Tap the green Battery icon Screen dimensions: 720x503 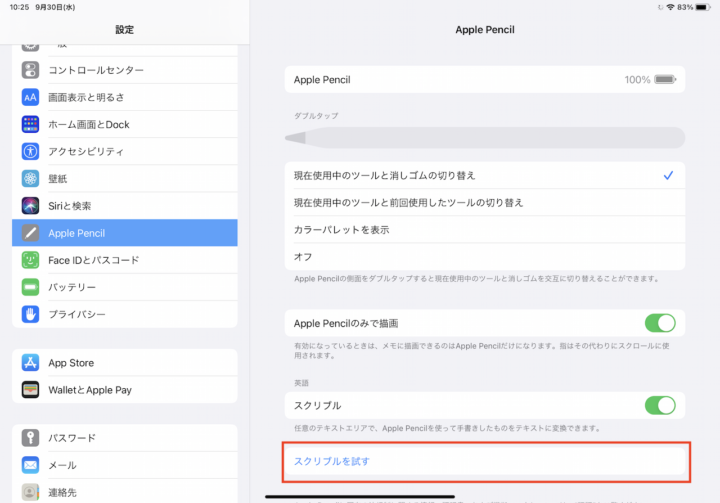click(30, 287)
